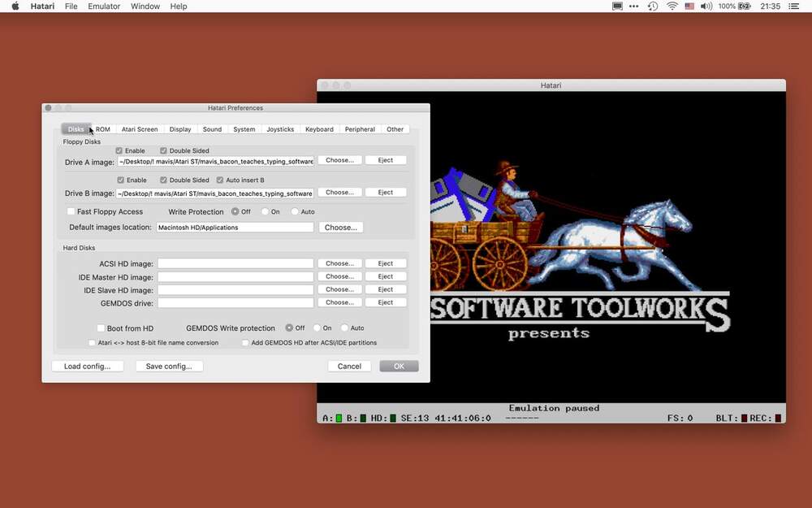Choose a Drive B image file
The height and width of the screenshot is (508, 812).
point(339,193)
